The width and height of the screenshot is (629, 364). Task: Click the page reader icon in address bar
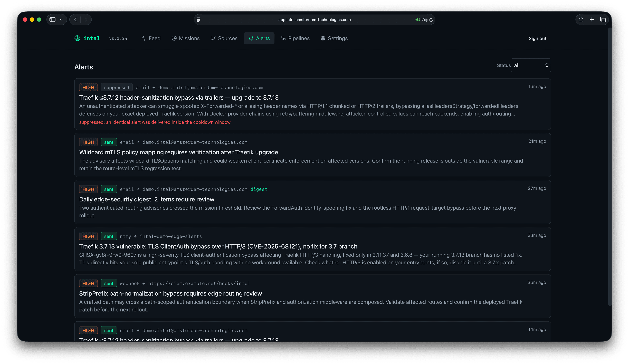198,19
